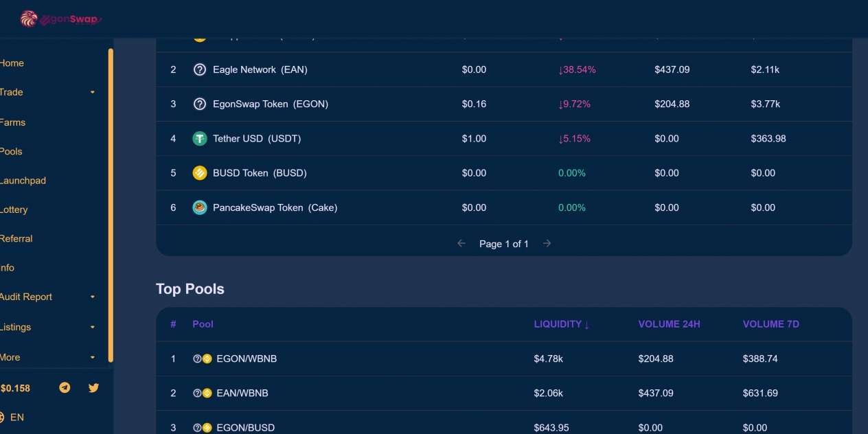Viewport: 868px width, 434px height.
Task: Click the $631.69 7D volume for EAN/WBNB
Action: pyautogui.click(x=760, y=393)
